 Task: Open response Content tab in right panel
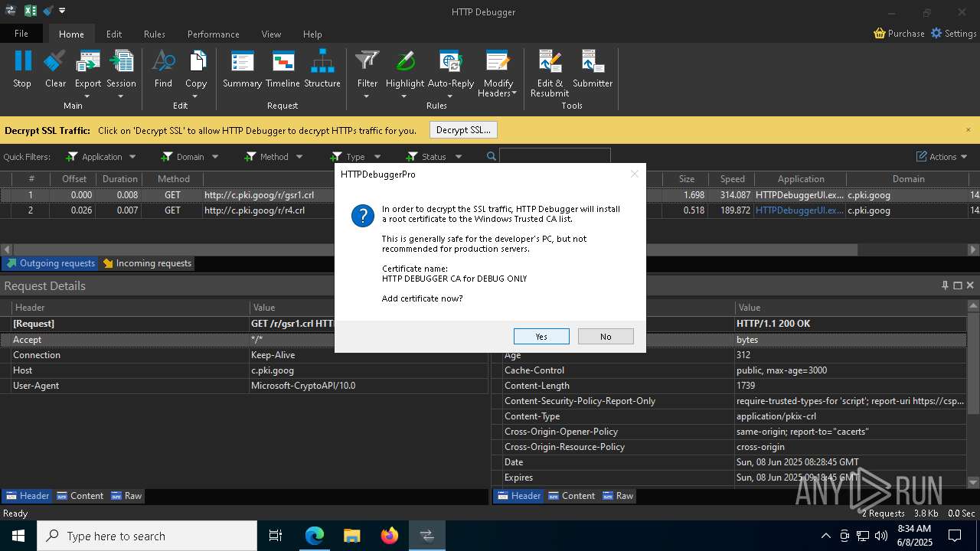click(x=571, y=496)
